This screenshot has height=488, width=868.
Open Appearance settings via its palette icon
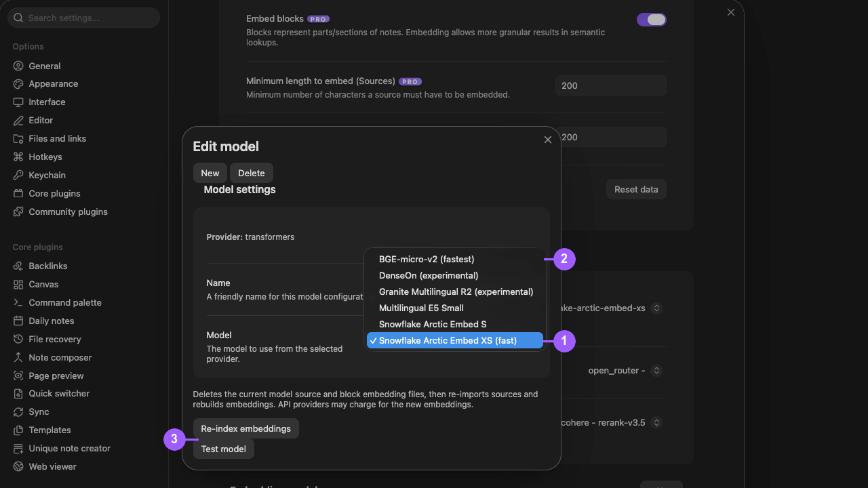pos(18,84)
